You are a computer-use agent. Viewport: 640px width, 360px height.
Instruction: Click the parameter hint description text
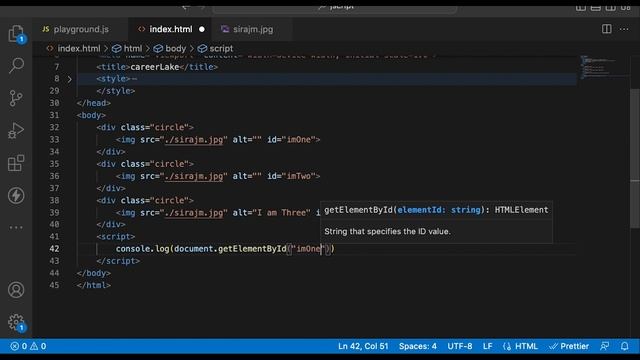[387, 231]
